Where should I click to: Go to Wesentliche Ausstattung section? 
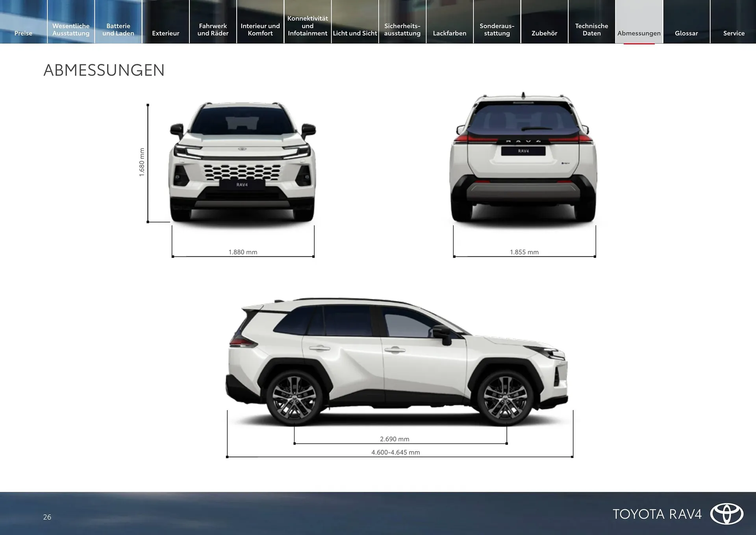coord(71,30)
